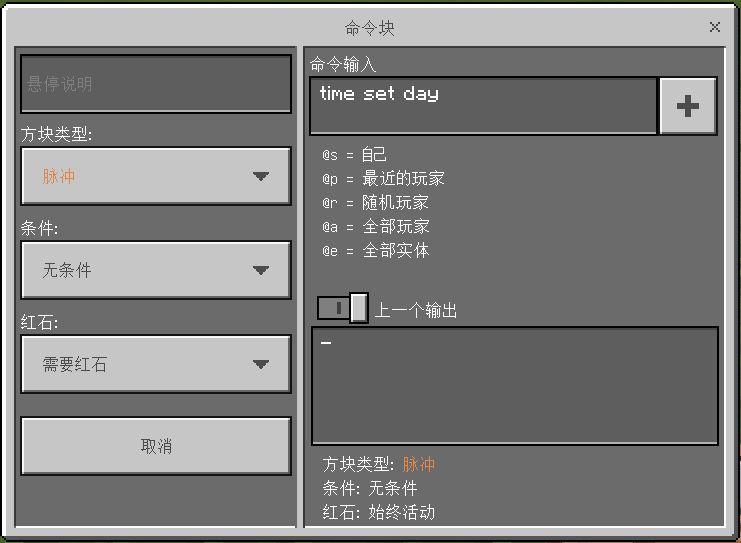Image resolution: width=741 pixels, height=543 pixels.
Task: Expand the 条件 dropdown showing 无条件
Action: coord(156,270)
